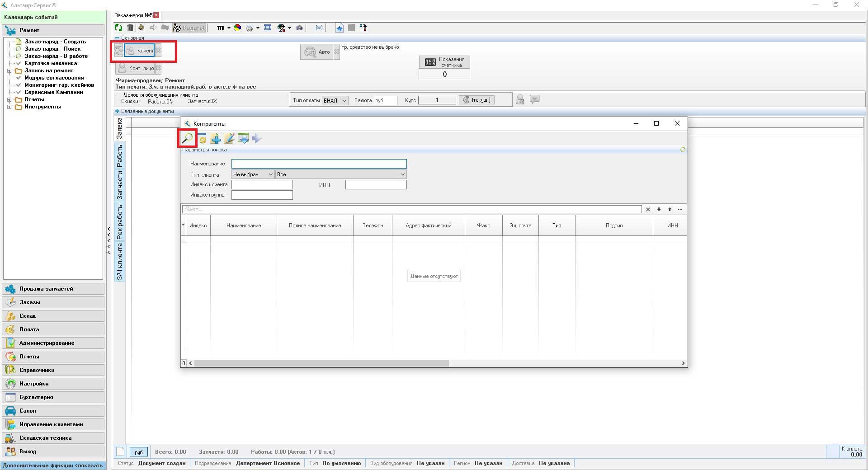Sort by Телефон column header
This screenshot has width=868, height=470.
click(373, 226)
